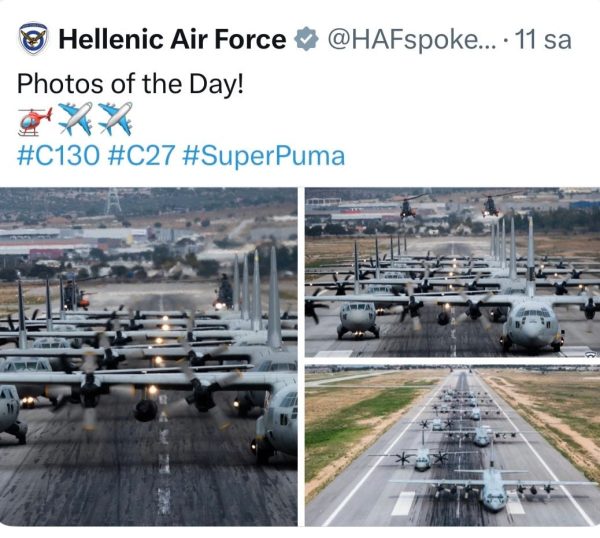The width and height of the screenshot is (600, 538).
Task: Click the right hovering helicopter in top-right photo
Action: [492, 204]
